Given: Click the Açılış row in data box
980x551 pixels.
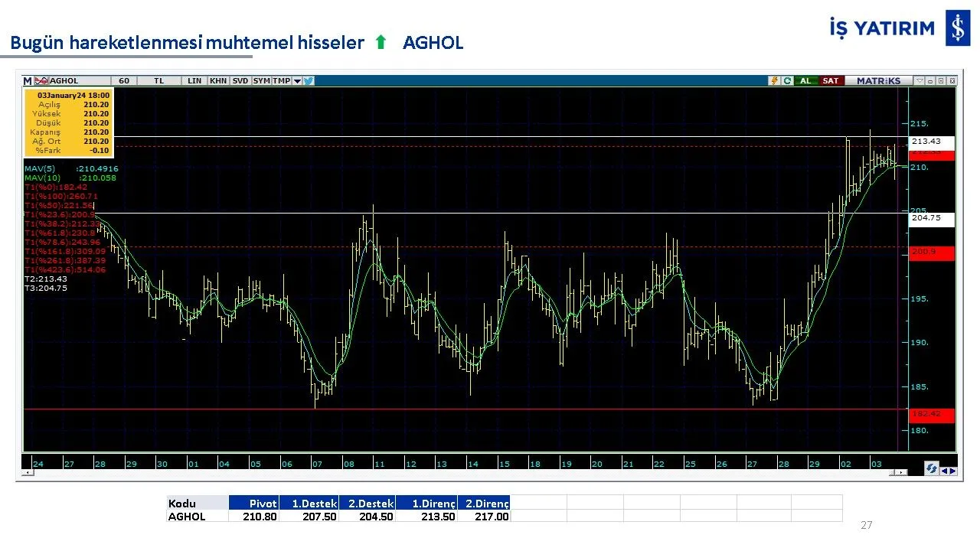Looking at the screenshot, I should coord(67,104).
